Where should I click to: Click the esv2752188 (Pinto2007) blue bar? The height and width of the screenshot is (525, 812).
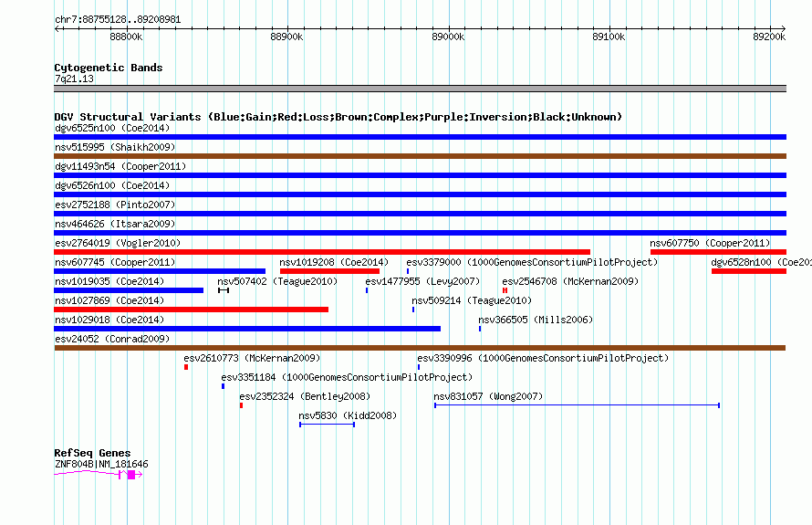(x=420, y=214)
